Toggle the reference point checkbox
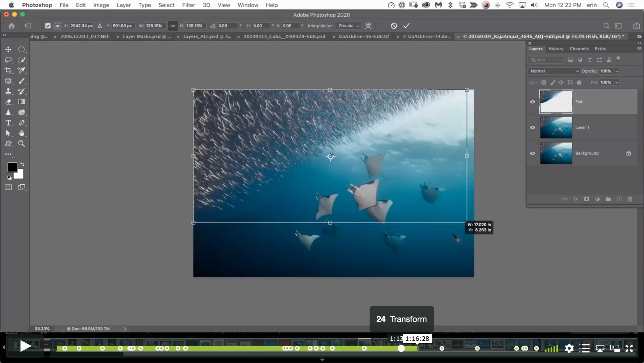Image resolution: width=644 pixels, height=363 pixels. pyautogui.click(x=48, y=26)
